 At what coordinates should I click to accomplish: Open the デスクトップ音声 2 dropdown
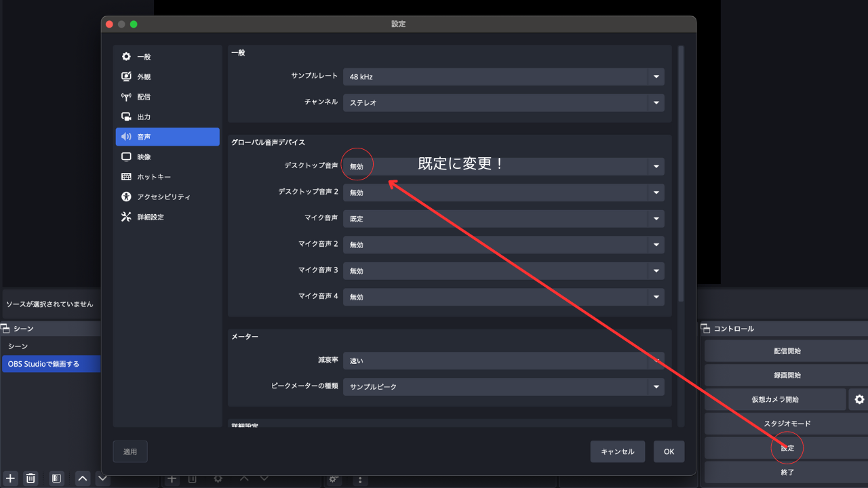tap(504, 192)
